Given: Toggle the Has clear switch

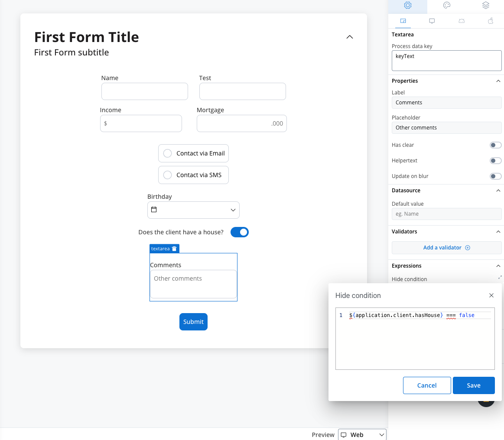Looking at the screenshot, I should (495, 145).
